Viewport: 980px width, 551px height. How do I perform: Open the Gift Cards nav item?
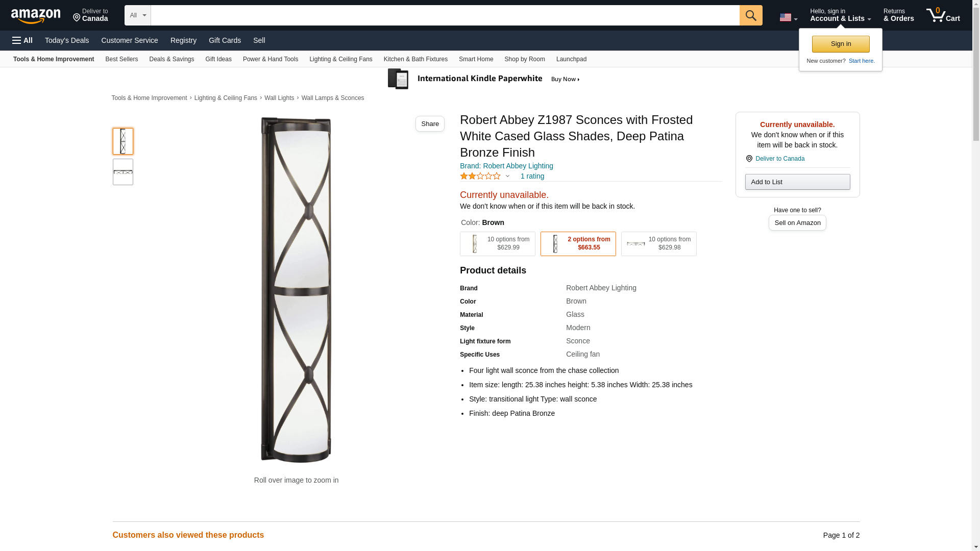[x=225, y=40]
